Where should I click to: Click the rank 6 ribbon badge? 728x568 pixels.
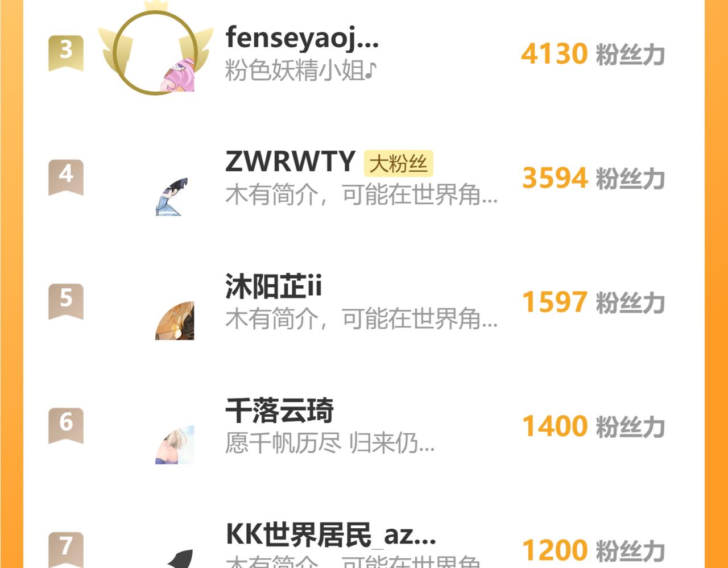pos(66,425)
